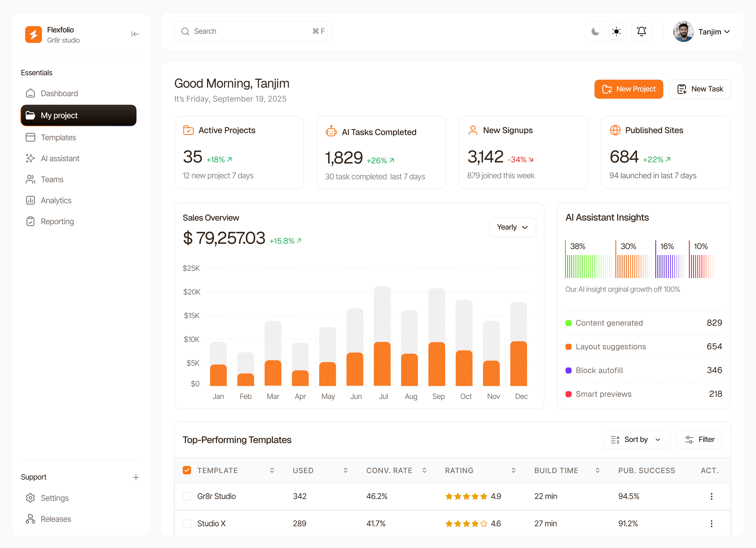Click the Filter button
Viewport: 756px width, 548px height.
tap(699, 440)
